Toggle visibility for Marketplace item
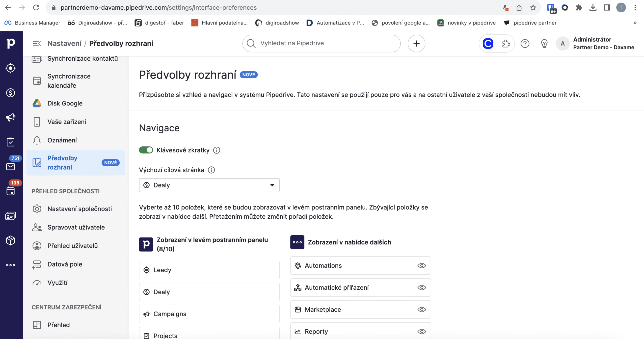Image resolution: width=644 pixels, height=339 pixels. tap(422, 310)
